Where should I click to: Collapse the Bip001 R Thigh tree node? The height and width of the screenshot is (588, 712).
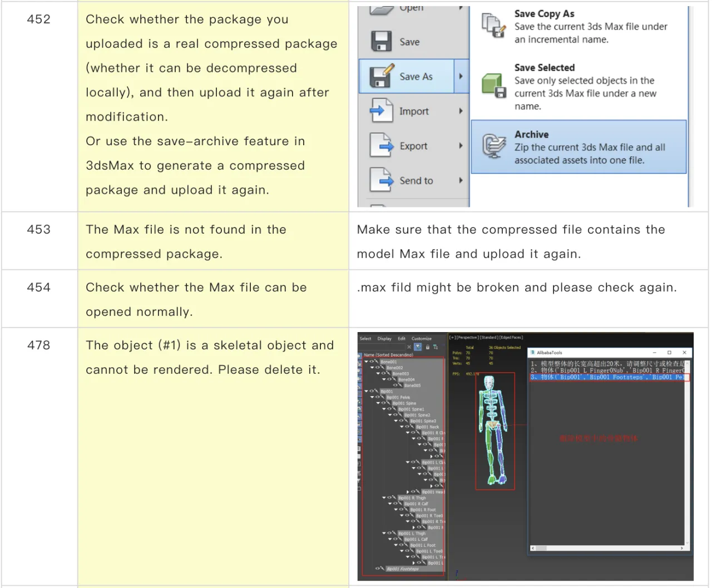click(384, 498)
